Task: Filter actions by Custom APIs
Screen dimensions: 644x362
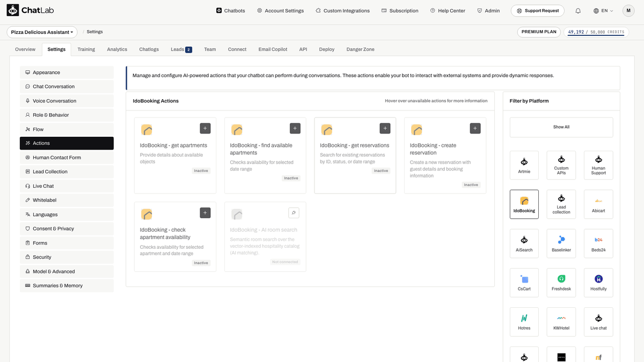Action: [x=561, y=165]
